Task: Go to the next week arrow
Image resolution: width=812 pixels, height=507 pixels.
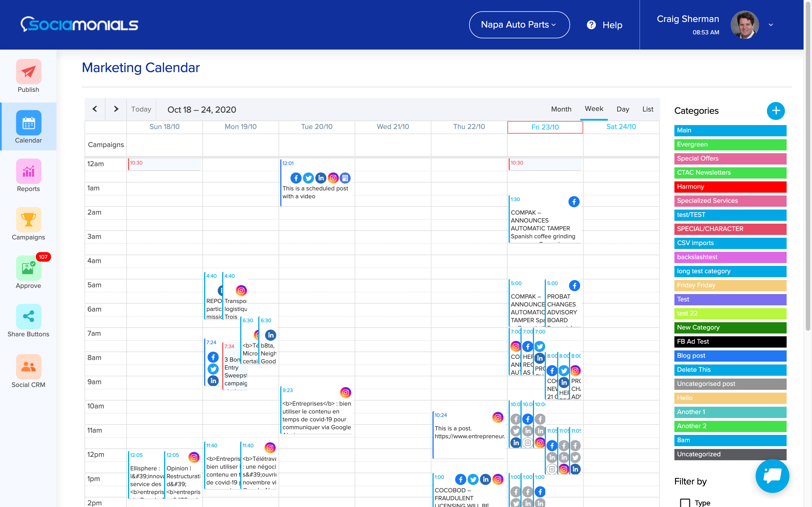Action: (116, 109)
